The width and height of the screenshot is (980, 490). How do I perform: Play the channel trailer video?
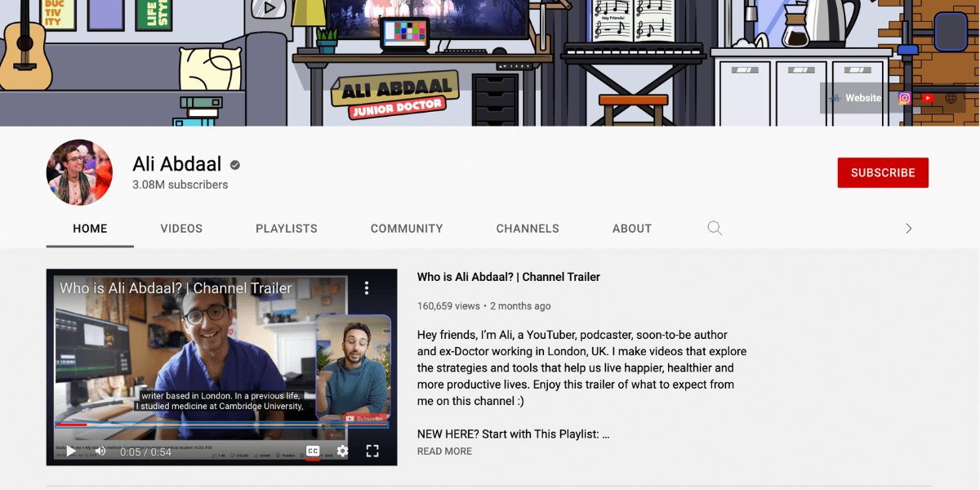[x=71, y=451]
